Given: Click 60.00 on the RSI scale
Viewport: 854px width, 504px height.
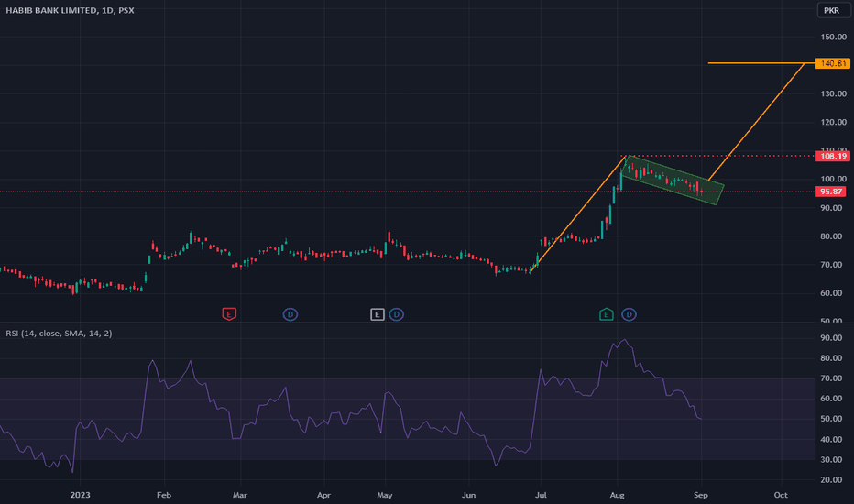Looking at the screenshot, I should point(831,399).
